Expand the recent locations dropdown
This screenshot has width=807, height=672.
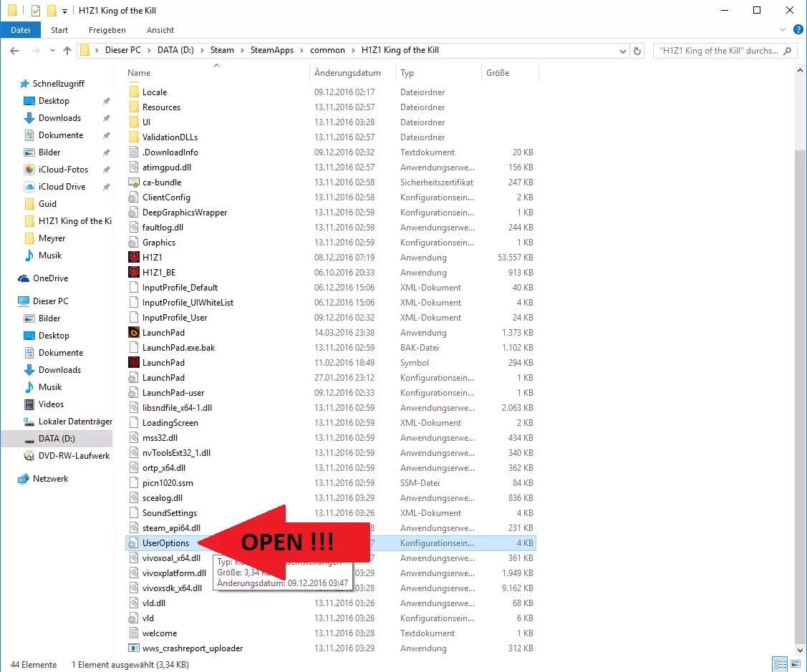click(52, 50)
